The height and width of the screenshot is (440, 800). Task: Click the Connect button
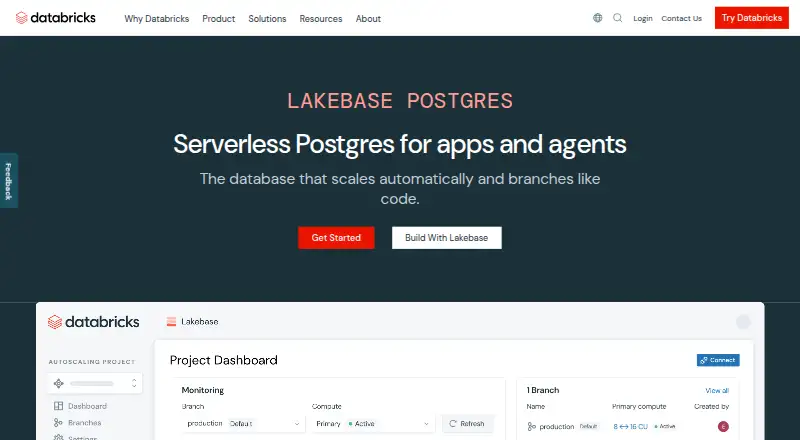(x=718, y=360)
